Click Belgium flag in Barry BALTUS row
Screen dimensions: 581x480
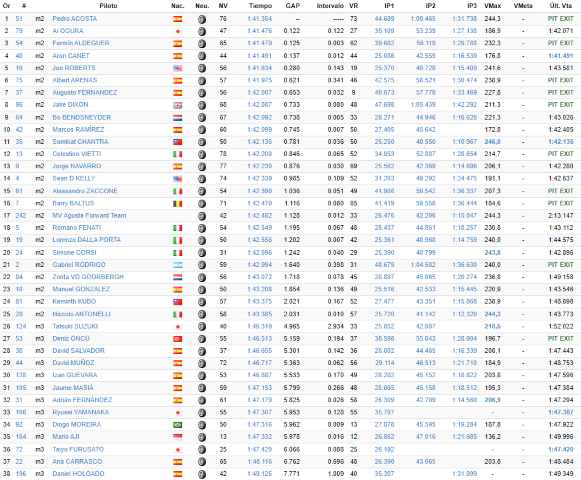(177, 203)
